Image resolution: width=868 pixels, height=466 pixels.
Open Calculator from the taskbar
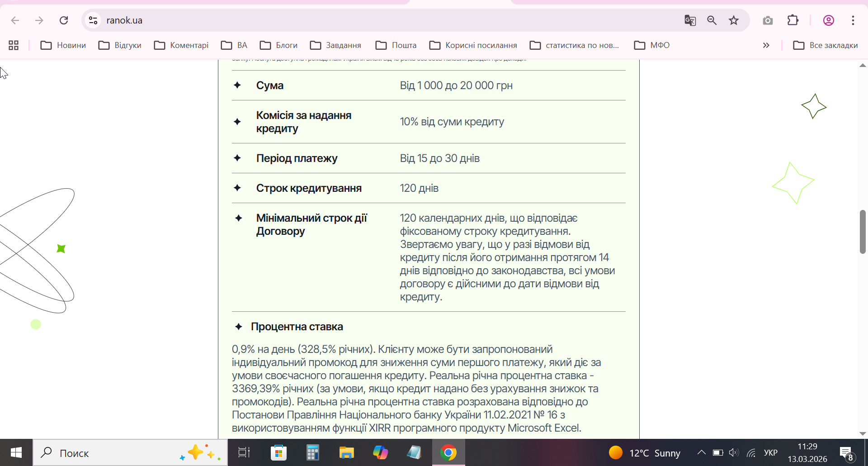click(x=312, y=452)
